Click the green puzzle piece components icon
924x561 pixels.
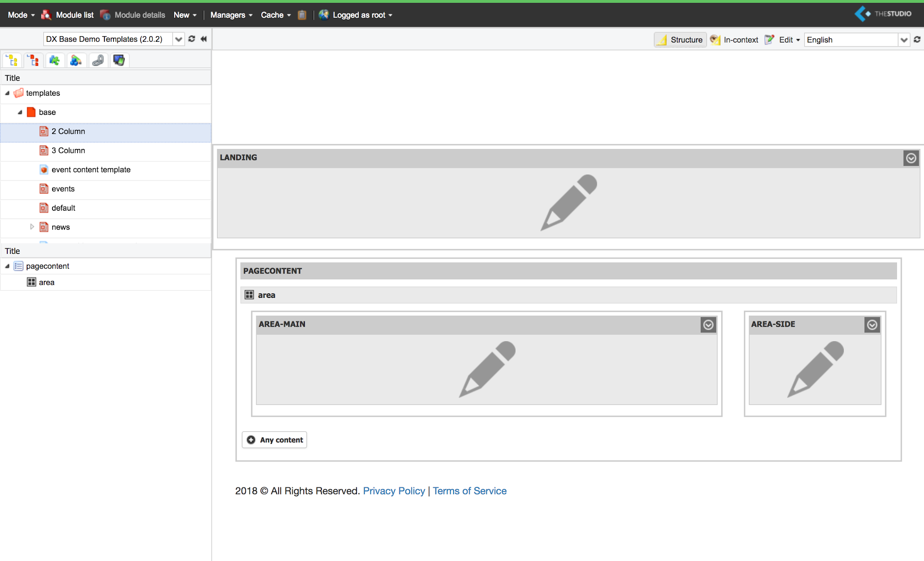pos(55,60)
